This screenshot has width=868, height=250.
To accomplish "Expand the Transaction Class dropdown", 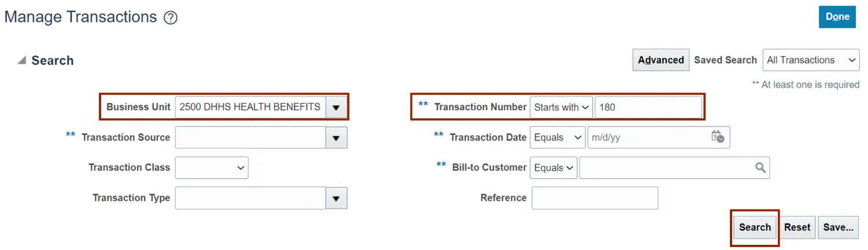I will coord(212,167).
